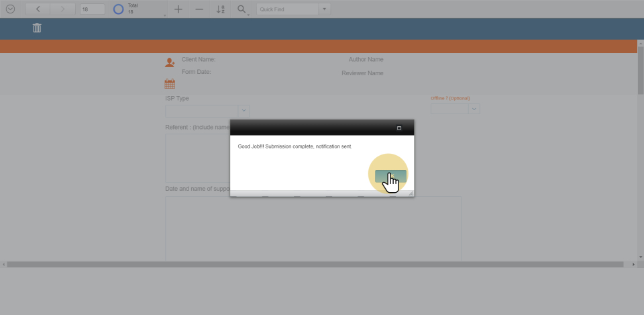Sort records with A-Z sort icon

coord(221,9)
